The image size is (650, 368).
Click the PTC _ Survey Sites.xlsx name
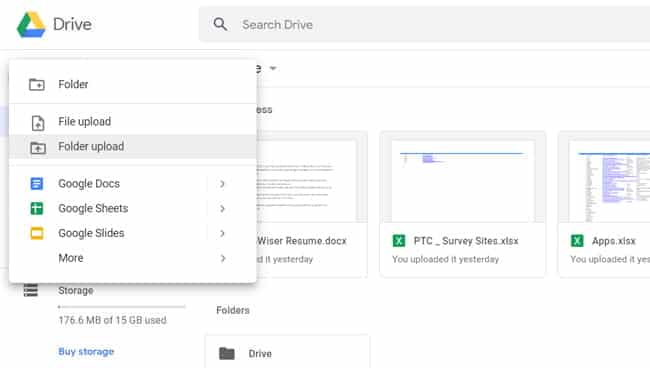466,241
